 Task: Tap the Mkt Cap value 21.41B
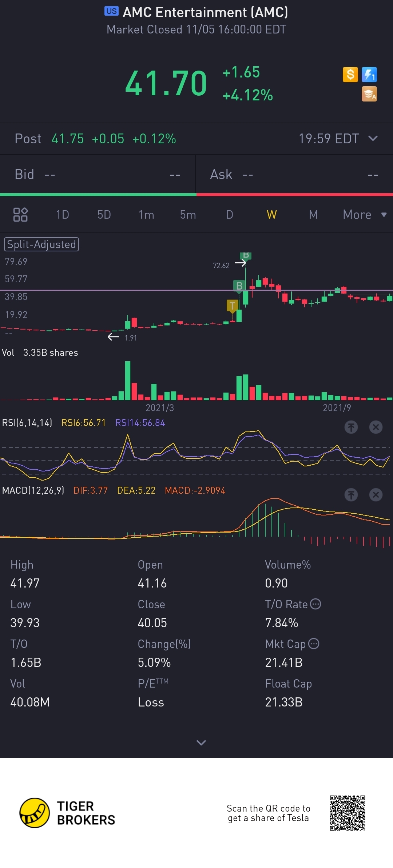(284, 662)
